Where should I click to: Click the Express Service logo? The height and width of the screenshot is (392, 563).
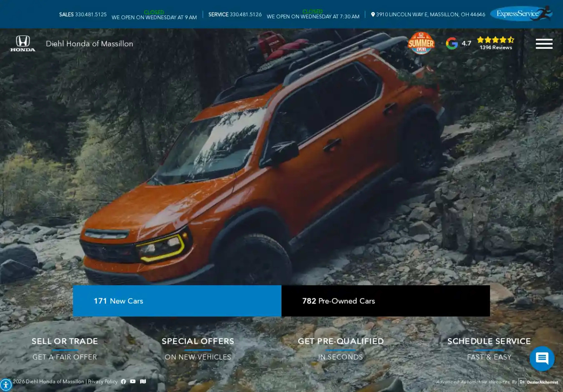(x=521, y=13)
